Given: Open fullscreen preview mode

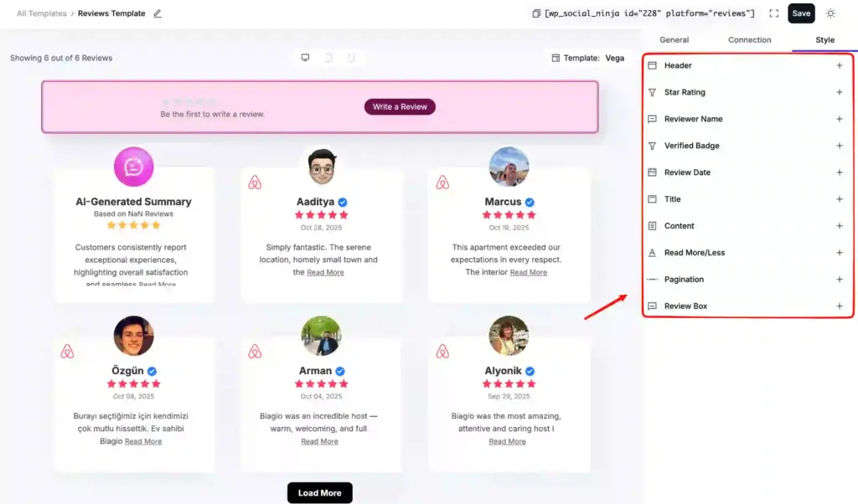Looking at the screenshot, I should (x=774, y=13).
